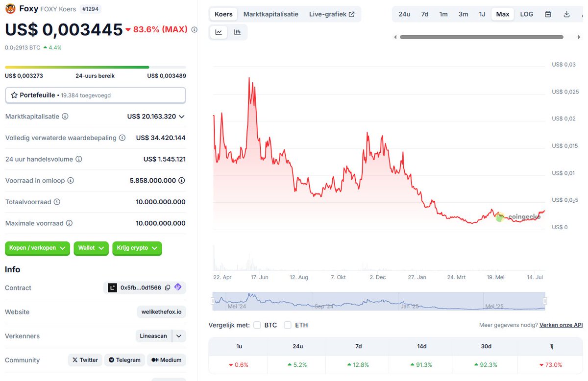Open the welikethefox.io website link
This screenshot has width=588, height=381.
[x=161, y=312]
